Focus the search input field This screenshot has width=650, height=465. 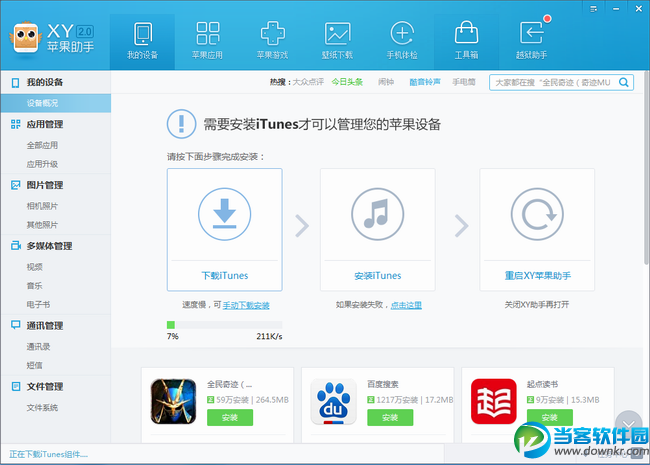tap(561, 82)
